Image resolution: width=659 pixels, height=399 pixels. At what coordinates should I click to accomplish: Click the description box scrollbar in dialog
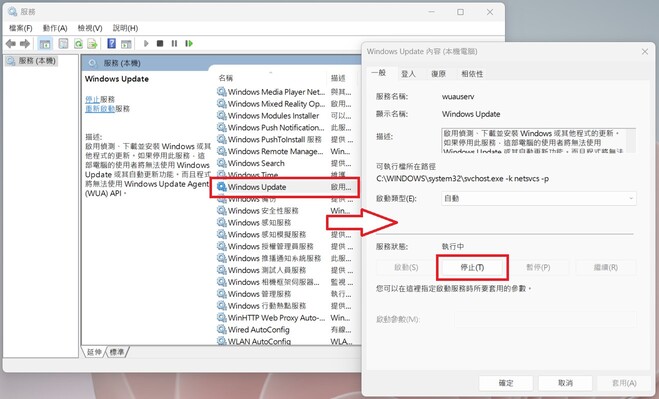coord(632,140)
